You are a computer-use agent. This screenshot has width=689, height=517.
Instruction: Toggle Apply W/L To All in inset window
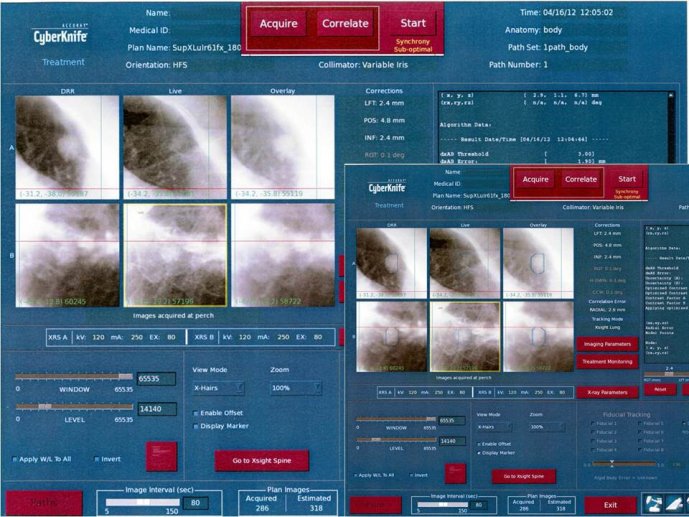click(356, 475)
